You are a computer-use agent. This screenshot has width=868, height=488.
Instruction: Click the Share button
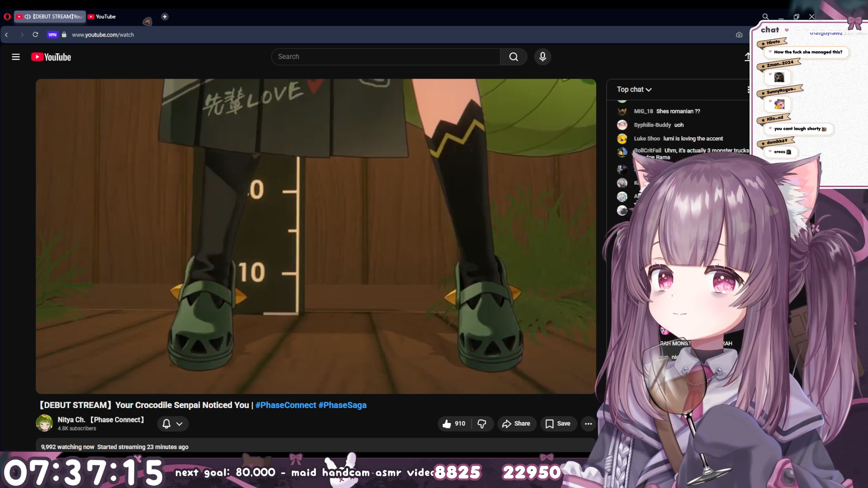point(516,424)
